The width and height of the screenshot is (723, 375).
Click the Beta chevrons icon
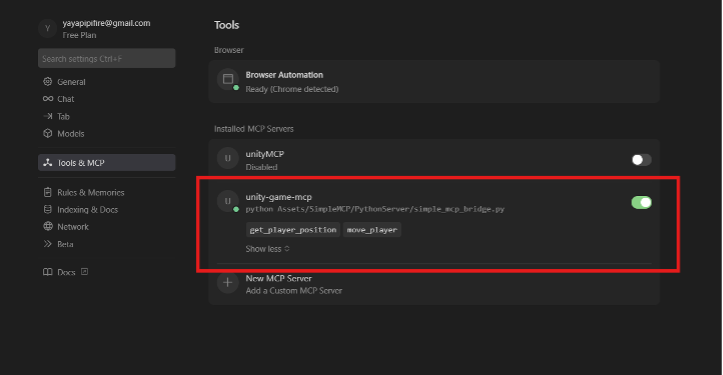pos(47,244)
